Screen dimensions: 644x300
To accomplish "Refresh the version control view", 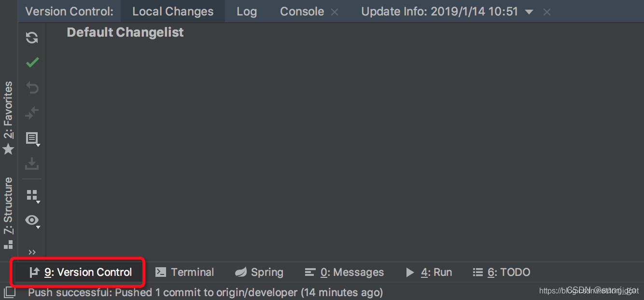I will 32,37.
